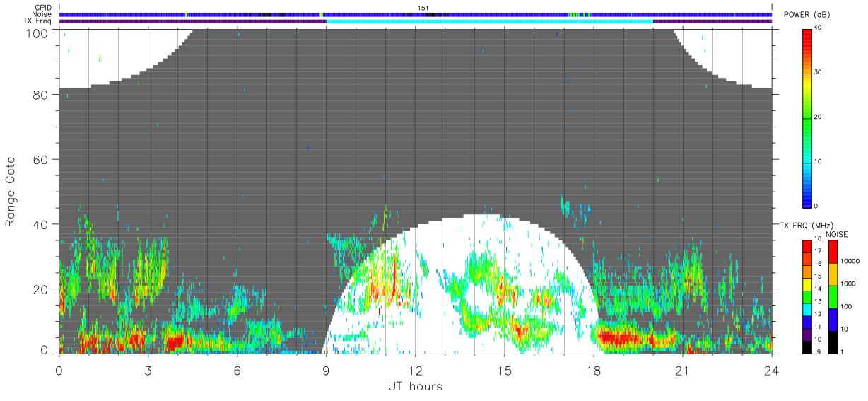Click the orange segment of NOISE colorbar

click(833, 274)
